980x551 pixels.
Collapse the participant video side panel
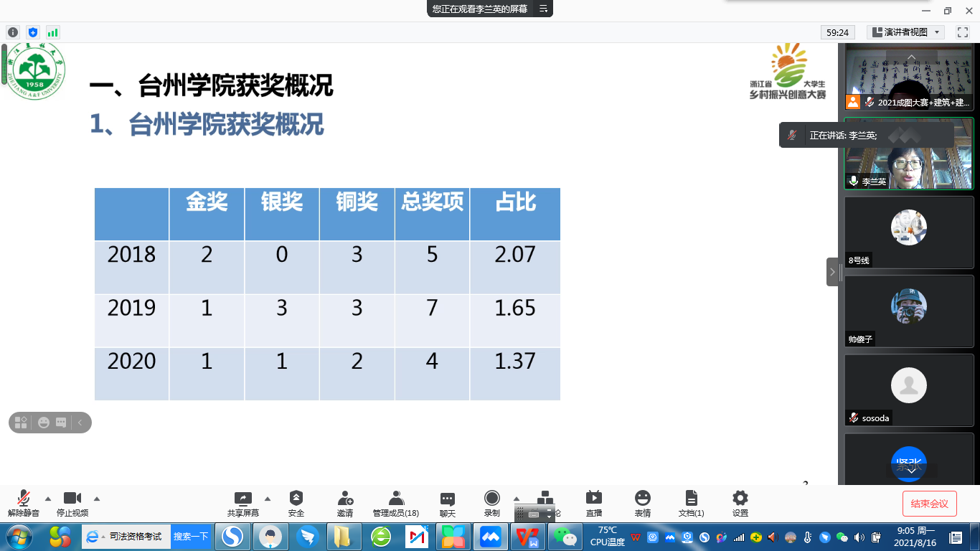832,272
